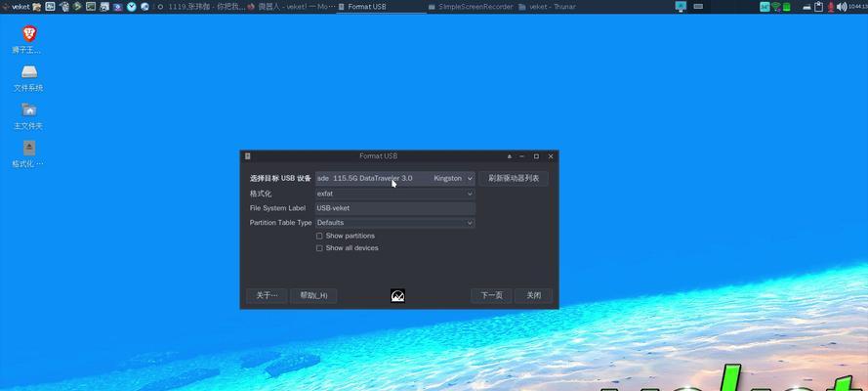Open the terminal launcher icon in panel
The image size is (868, 391).
point(91,7)
